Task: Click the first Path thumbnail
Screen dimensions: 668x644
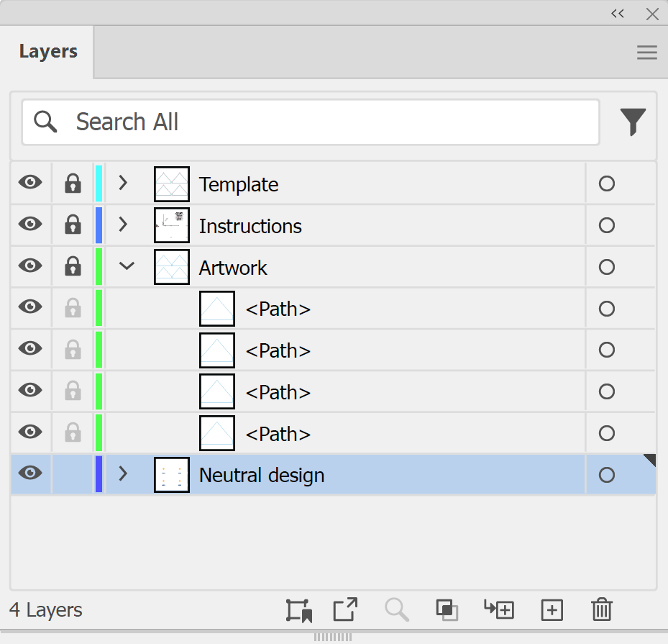Action: [x=217, y=309]
